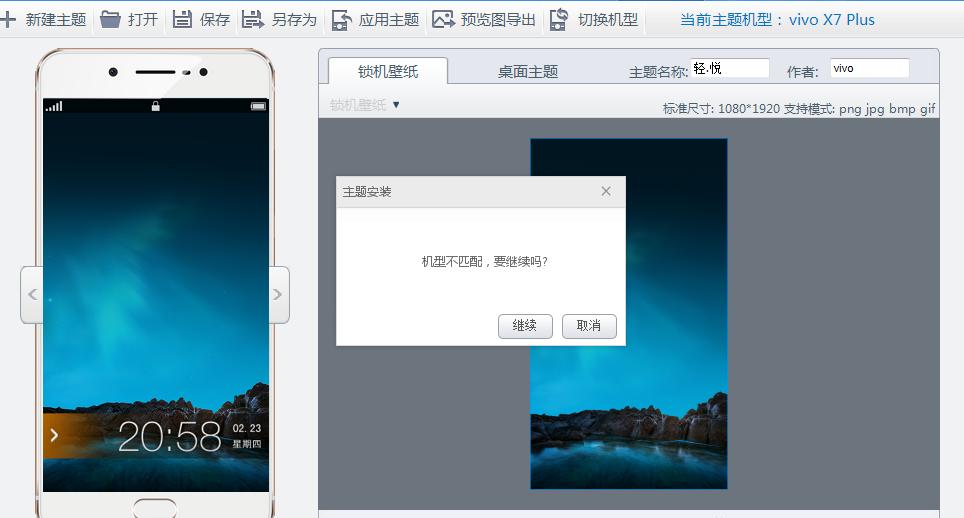Click the switch phone model icon
This screenshot has width=964, height=518.
point(559,20)
